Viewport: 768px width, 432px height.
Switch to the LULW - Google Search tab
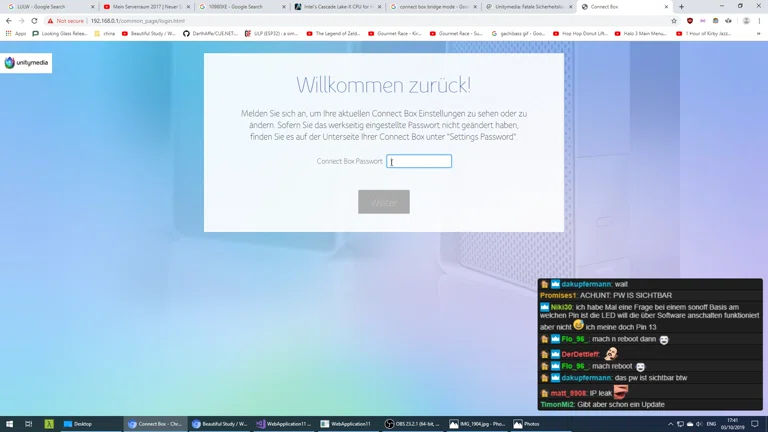pos(50,7)
